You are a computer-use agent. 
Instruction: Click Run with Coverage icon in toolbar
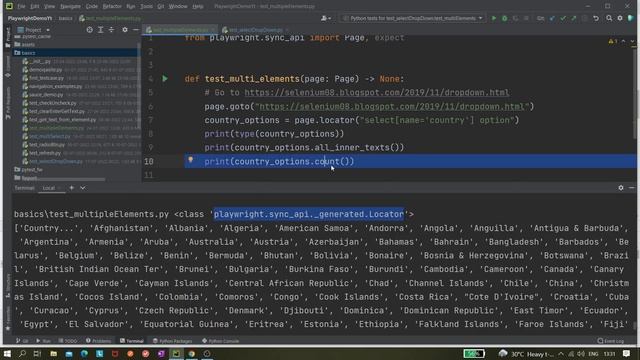tap(516, 18)
